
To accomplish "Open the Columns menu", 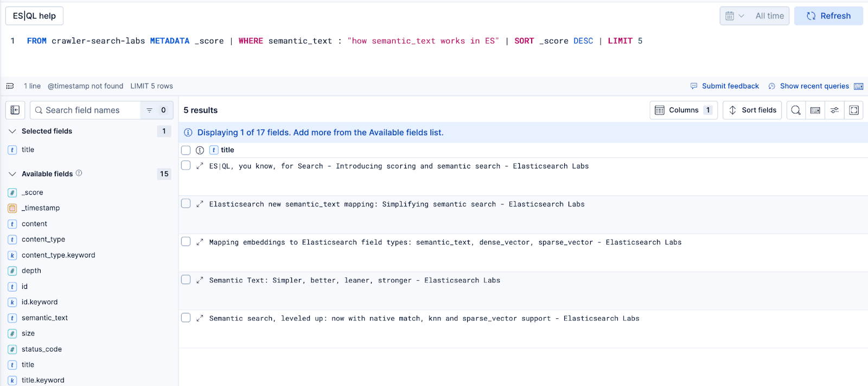I will [683, 110].
